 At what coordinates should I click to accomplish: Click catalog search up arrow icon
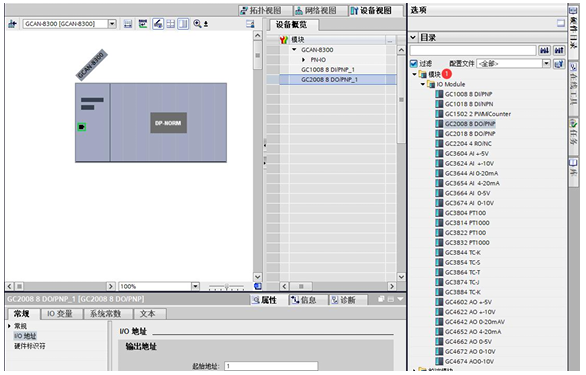pyautogui.click(x=559, y=50)
